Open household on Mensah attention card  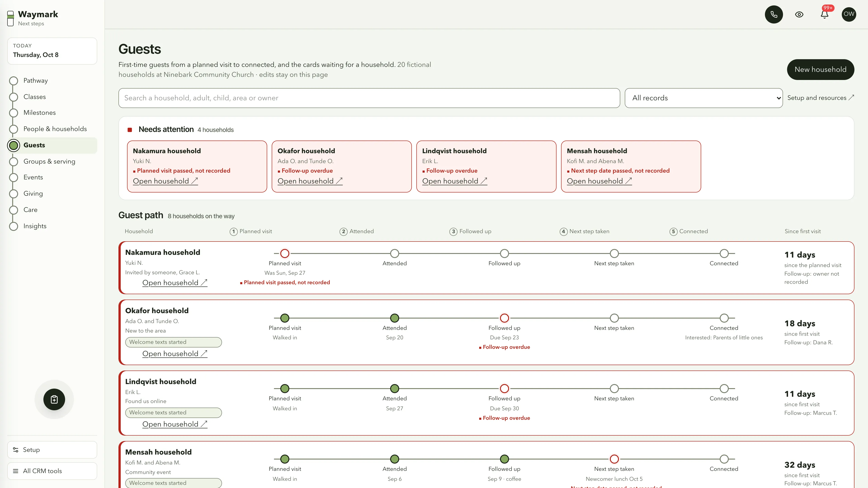point(599,181)
